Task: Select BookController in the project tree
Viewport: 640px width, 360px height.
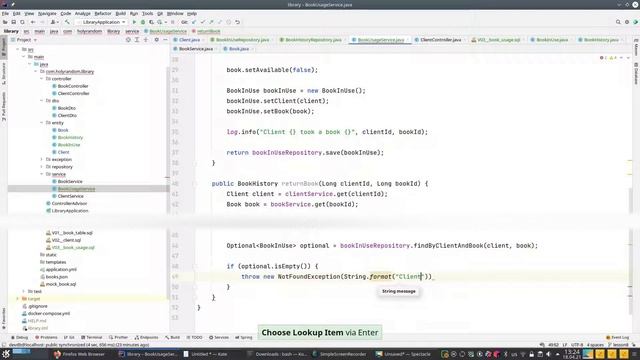Action: pyautogui.click(x=73, y=86)
